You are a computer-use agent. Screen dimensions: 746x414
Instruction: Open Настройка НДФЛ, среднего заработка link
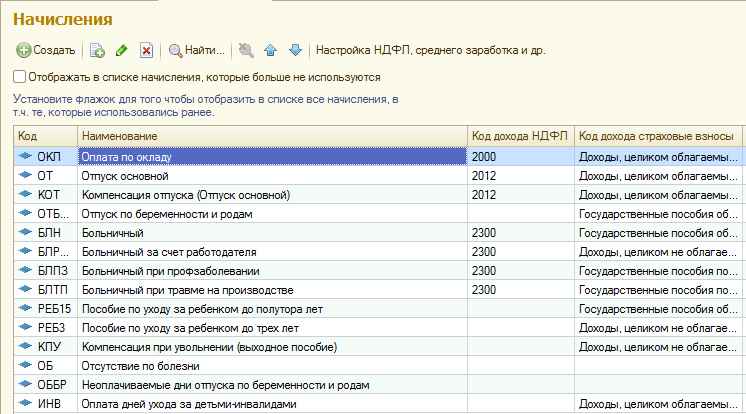[431, 49]
